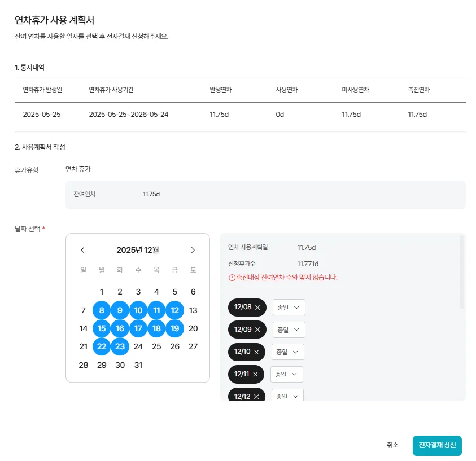Open the 종일 dropdown next to 12/08
The image size is (476, 461).
(x=289, y=308)
